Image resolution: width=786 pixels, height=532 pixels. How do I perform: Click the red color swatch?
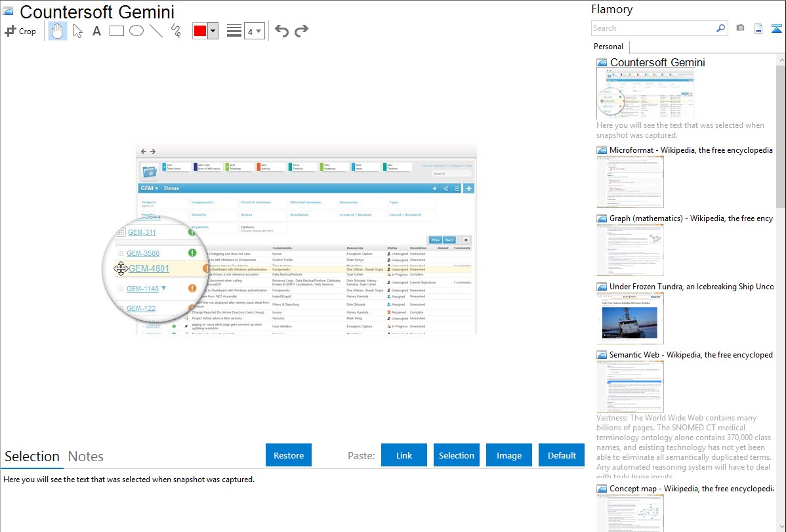[x=200, y=31]
